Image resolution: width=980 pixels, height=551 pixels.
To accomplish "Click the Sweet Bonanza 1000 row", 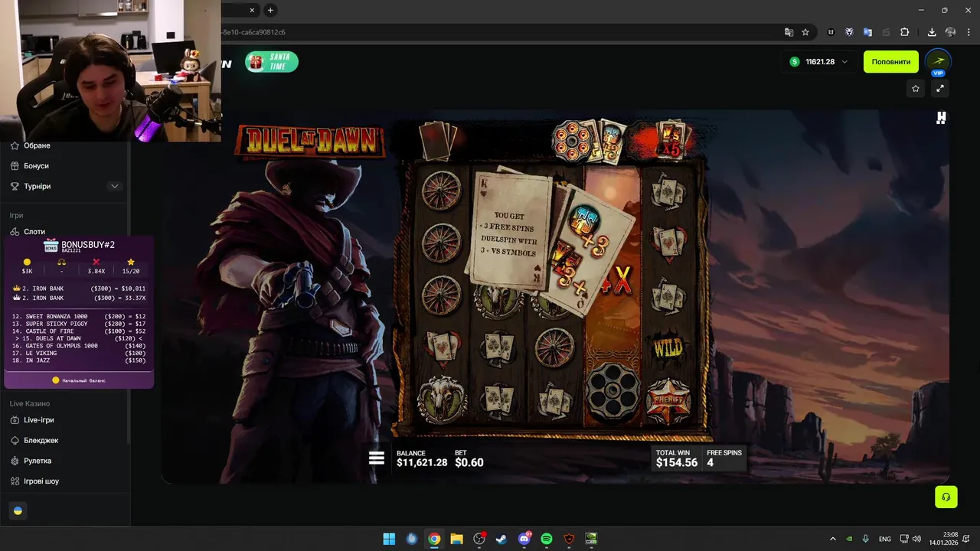I will click(x=78, y=316).
